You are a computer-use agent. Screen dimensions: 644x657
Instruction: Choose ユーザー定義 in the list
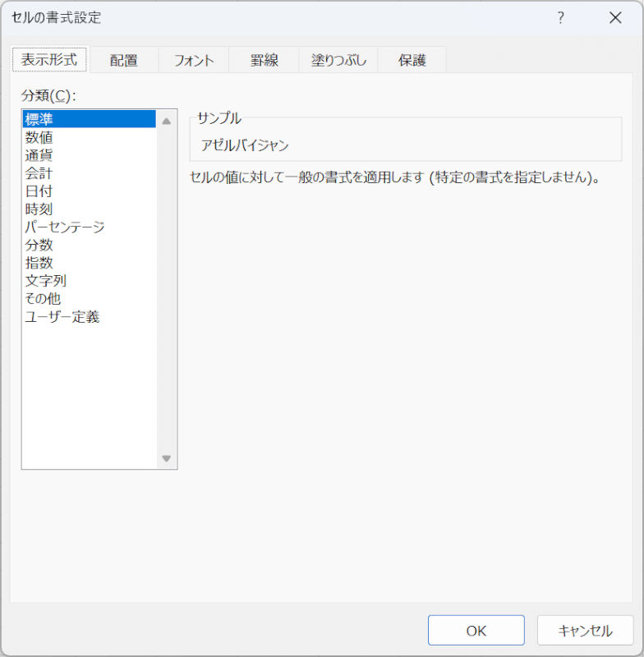(62, 317)
